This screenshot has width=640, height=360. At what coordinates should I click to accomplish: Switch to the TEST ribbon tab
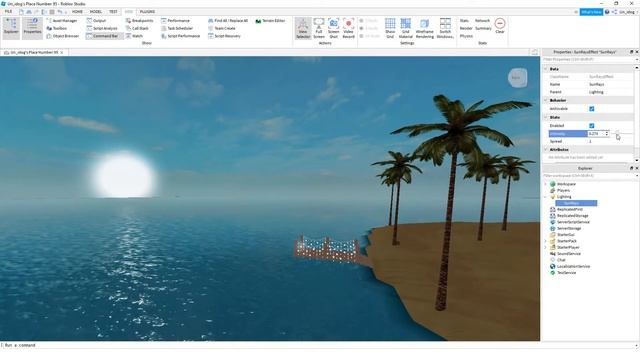pos(113,12)
